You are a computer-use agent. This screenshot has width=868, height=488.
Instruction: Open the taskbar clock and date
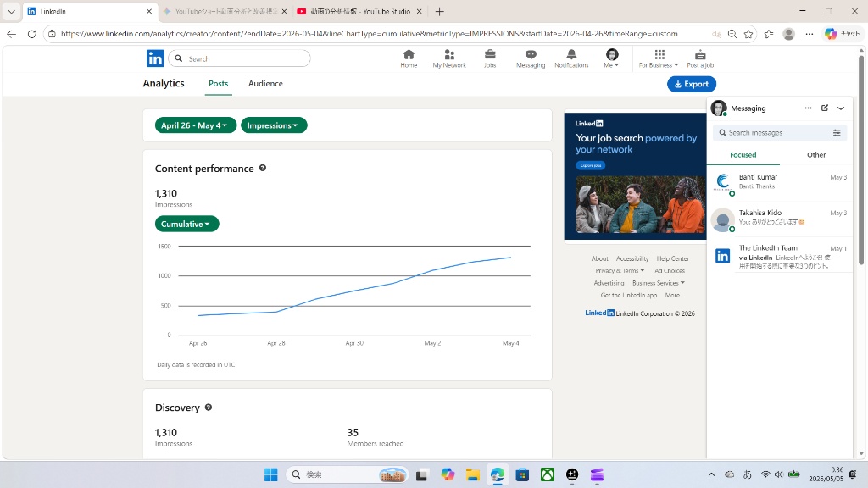(x=826, y=474)
